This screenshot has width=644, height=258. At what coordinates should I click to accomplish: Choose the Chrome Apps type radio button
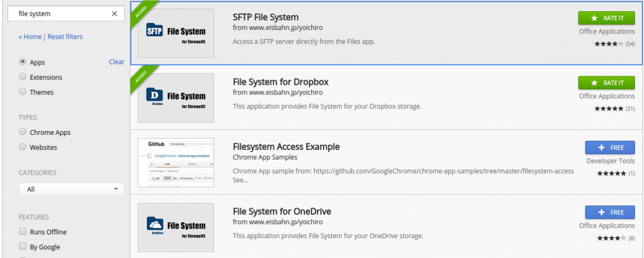click(x=23, y=132)
